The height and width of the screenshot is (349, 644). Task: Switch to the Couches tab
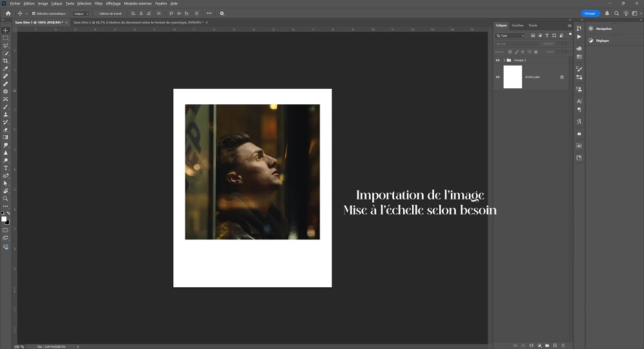tap(518, 26)
